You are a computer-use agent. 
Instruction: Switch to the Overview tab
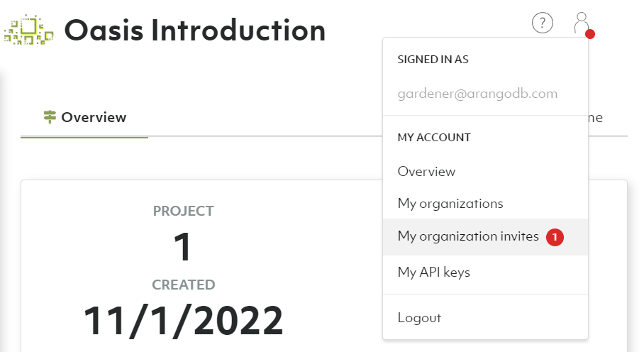85,117
